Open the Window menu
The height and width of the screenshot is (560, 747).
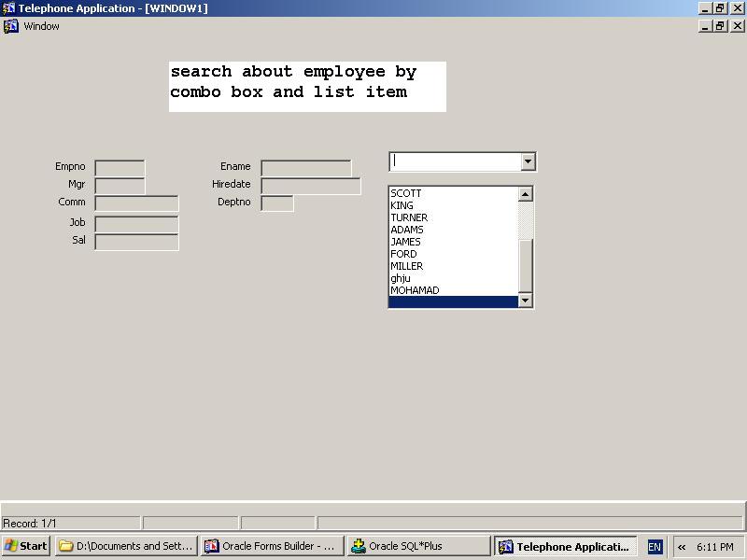click(x=41, y=26)
